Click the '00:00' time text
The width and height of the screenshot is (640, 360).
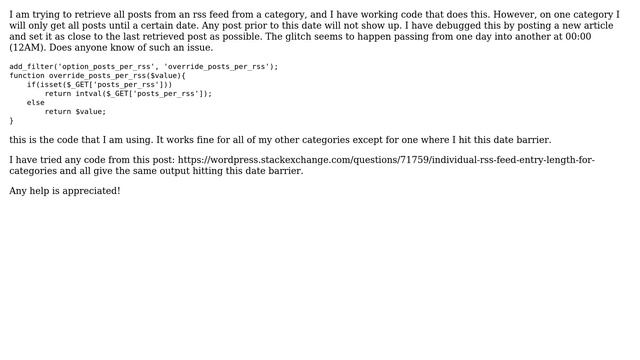pyautogui.click(x=578, y=37)
